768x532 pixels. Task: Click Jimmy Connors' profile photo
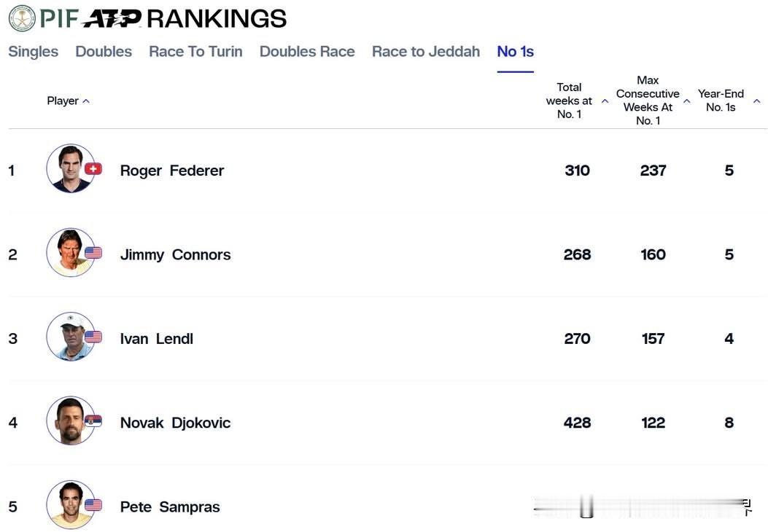click(70, 253)
